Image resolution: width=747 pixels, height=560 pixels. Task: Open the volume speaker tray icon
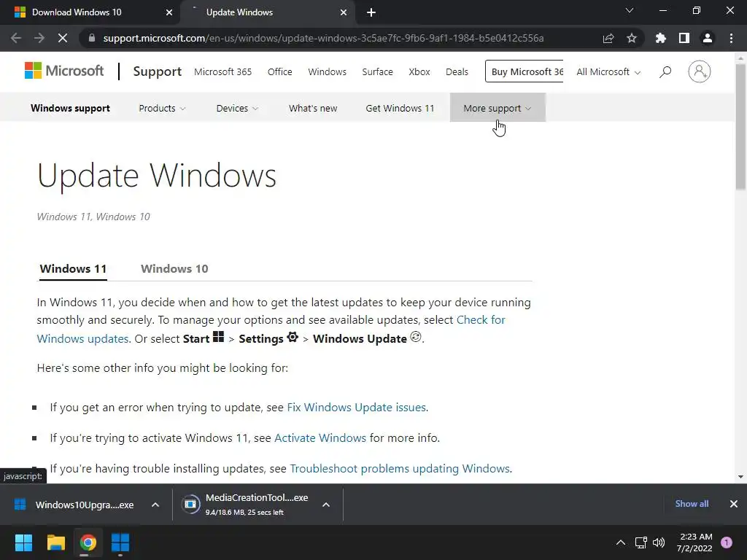(659, 542)
